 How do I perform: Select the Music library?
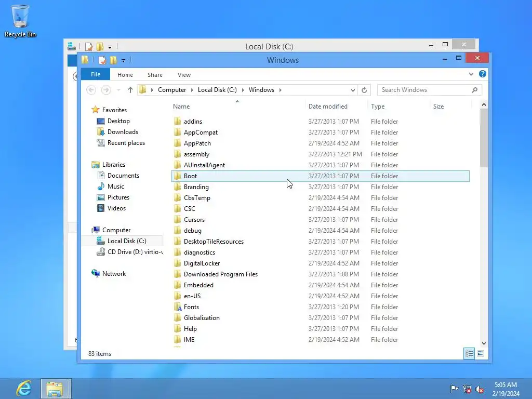115,187
